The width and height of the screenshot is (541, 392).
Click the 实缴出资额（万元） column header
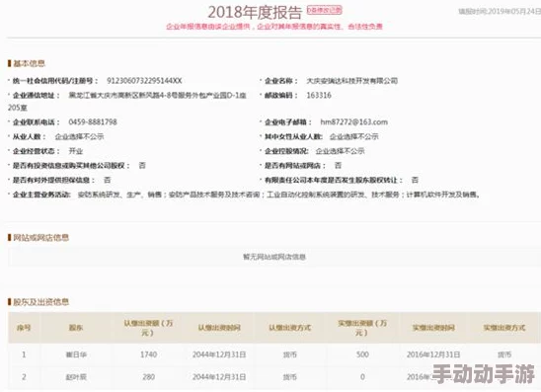coord(362,328)
